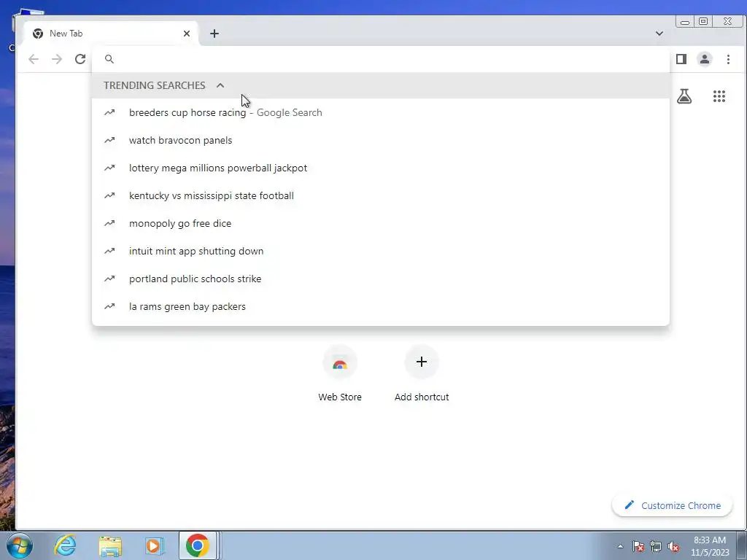Open the network status tray icon
747x560 pixels.
(656, 546)
